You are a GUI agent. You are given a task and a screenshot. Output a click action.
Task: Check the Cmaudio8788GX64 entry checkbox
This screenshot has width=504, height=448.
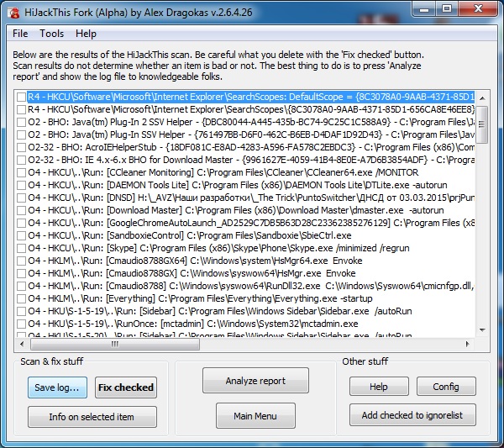[21, 261]
